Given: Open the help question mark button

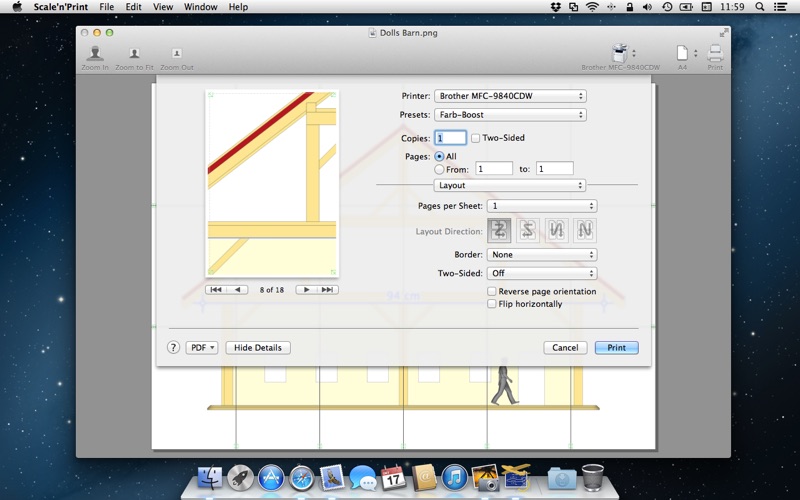Looking at the screenshot, I should click(173, 347).
